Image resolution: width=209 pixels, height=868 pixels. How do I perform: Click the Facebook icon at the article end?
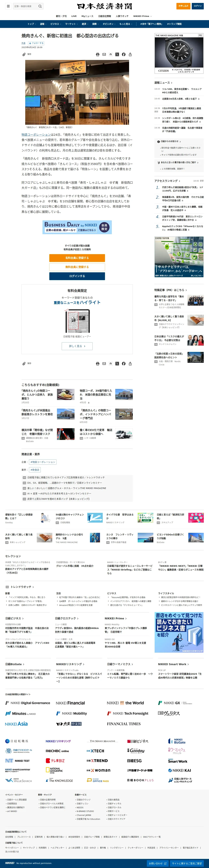click(x=124, y=364)
